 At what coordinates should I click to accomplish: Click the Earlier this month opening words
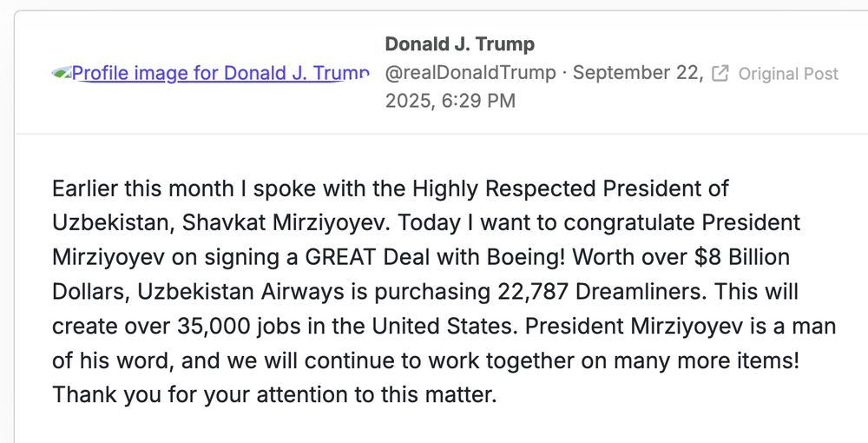143,188
